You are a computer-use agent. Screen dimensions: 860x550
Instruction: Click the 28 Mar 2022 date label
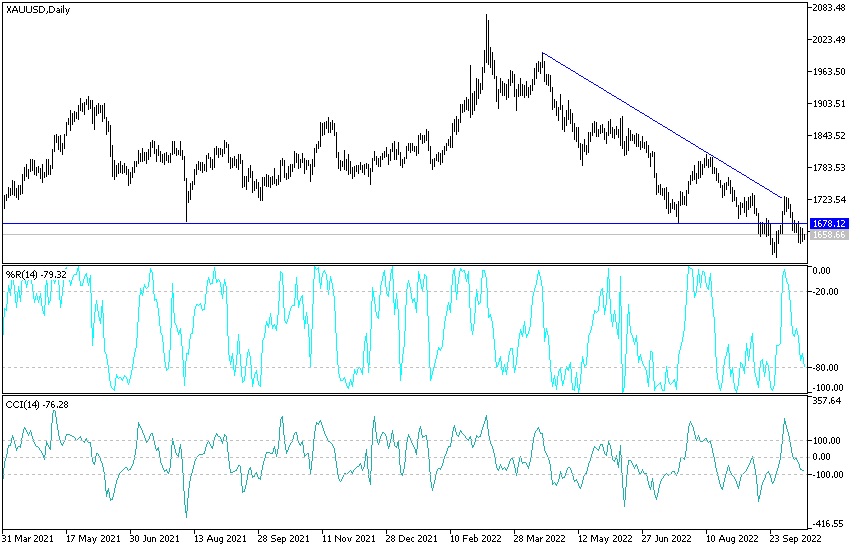[540, 538]
